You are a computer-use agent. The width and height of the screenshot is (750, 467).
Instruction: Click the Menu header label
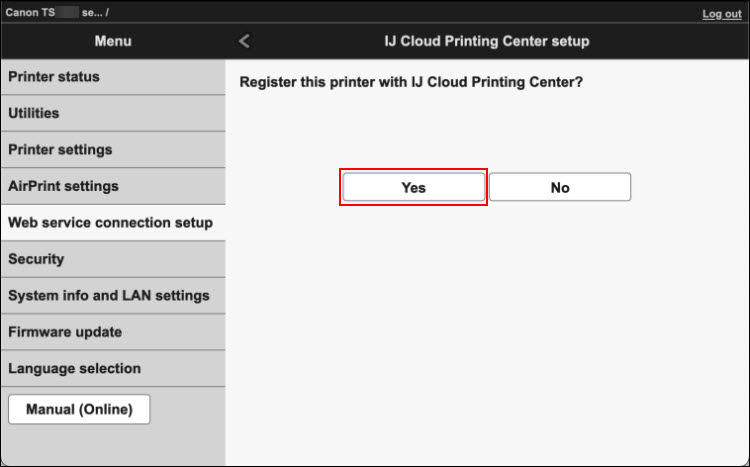coord(112,41)
